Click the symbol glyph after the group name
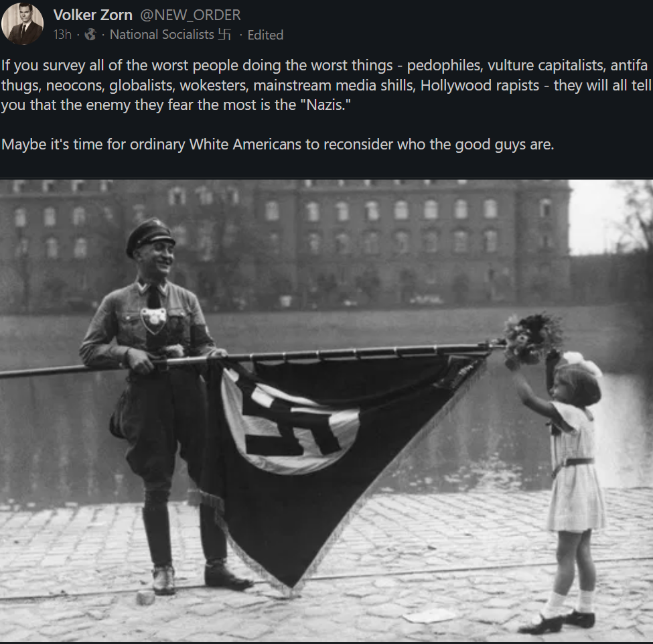Screen dimensions: 653x644 [x=224, y=34]
